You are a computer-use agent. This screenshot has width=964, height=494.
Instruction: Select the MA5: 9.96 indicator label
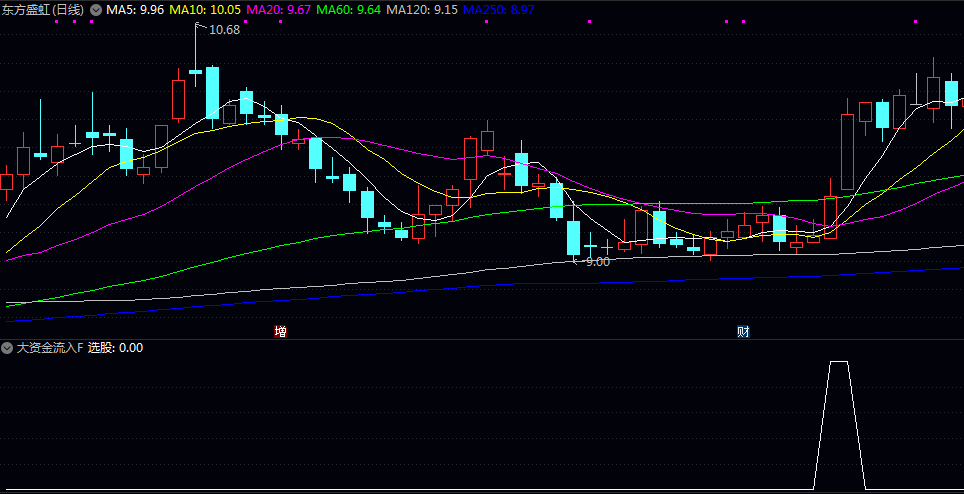136,9
